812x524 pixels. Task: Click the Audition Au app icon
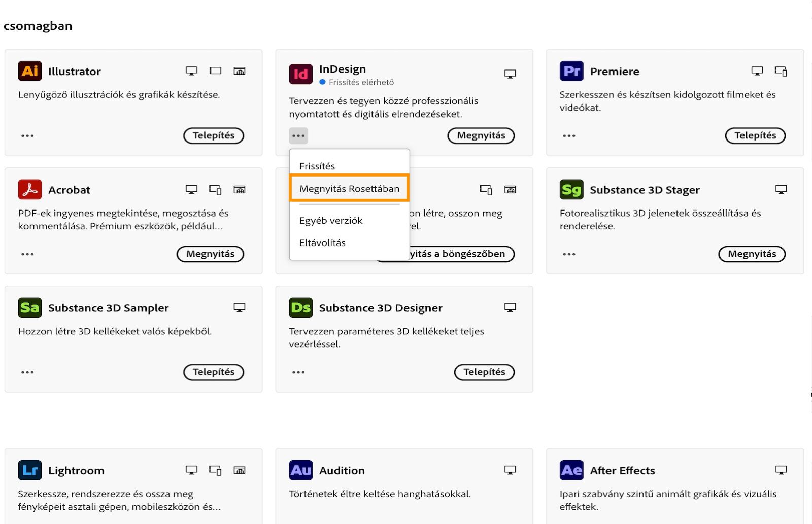click(300, 470)
